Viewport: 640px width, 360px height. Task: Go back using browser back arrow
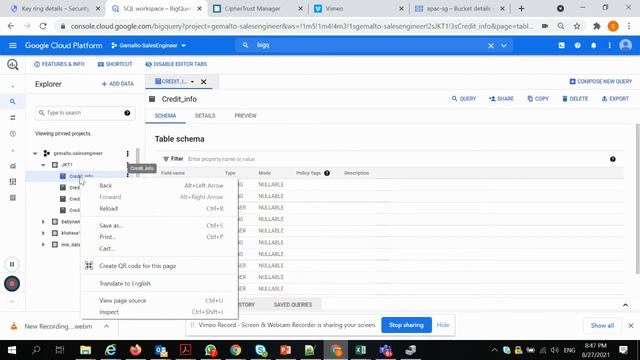click(11, 26)
